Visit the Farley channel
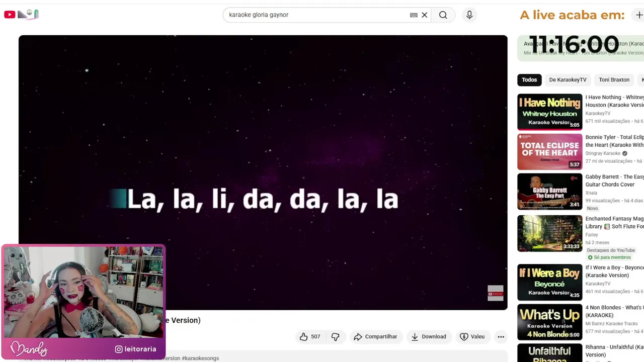Screen dimensions: 644x362 [592, 235]
